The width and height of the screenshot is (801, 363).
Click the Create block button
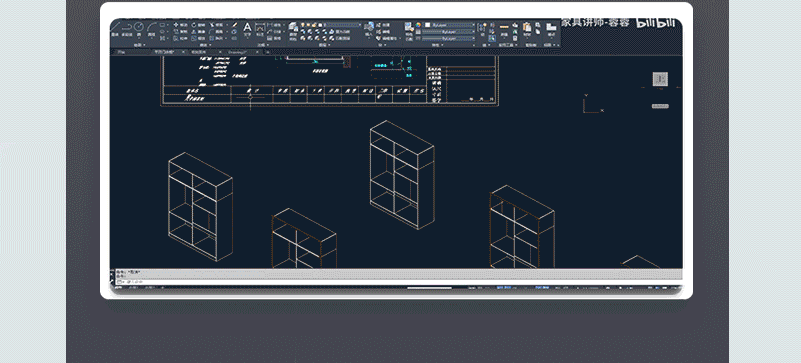pos(384,25)
